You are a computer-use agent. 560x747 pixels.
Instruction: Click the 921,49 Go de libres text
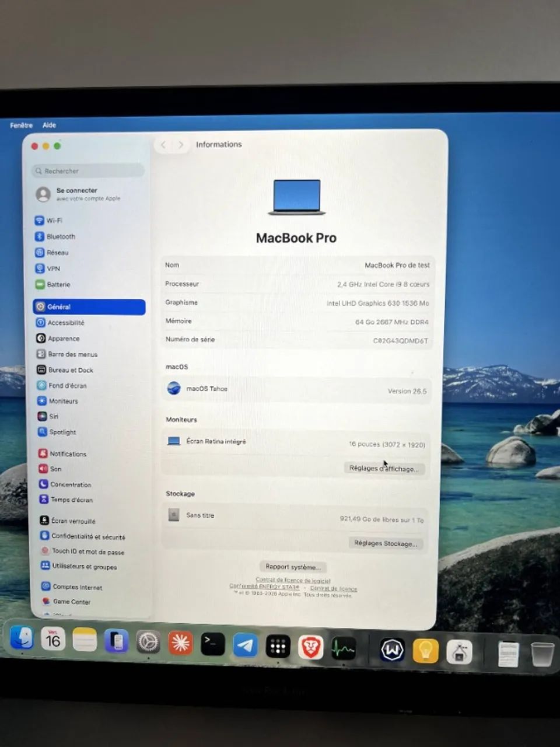382,519
